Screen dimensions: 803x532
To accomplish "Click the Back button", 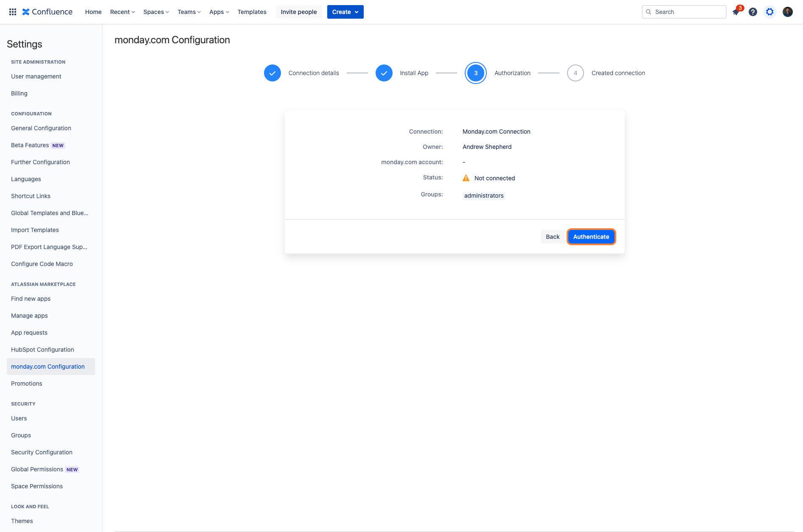I will click(553, 237).
